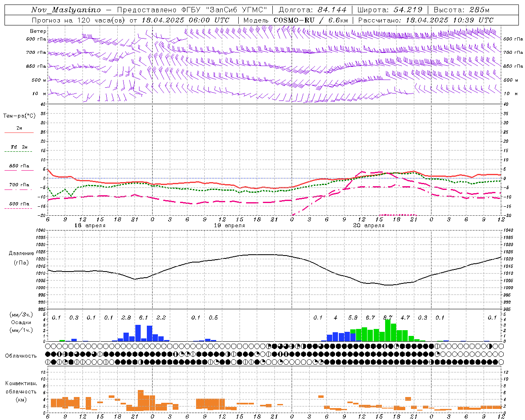Viewport: 525px width, 420px height.
Task: Click the 500 гПа temperature legend entry
Action: click(x=19, y=204)
